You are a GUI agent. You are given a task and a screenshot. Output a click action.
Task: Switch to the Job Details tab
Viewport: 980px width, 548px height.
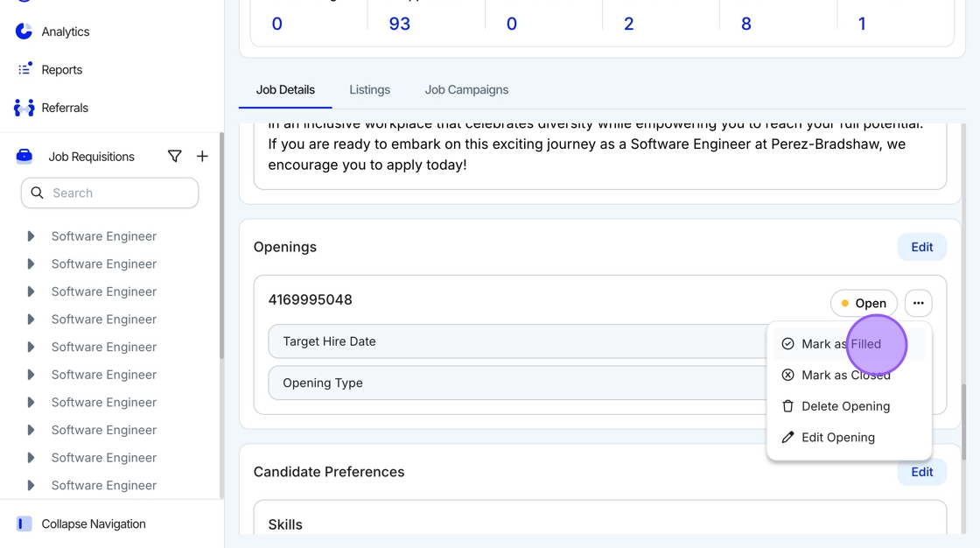coord(285,89)
